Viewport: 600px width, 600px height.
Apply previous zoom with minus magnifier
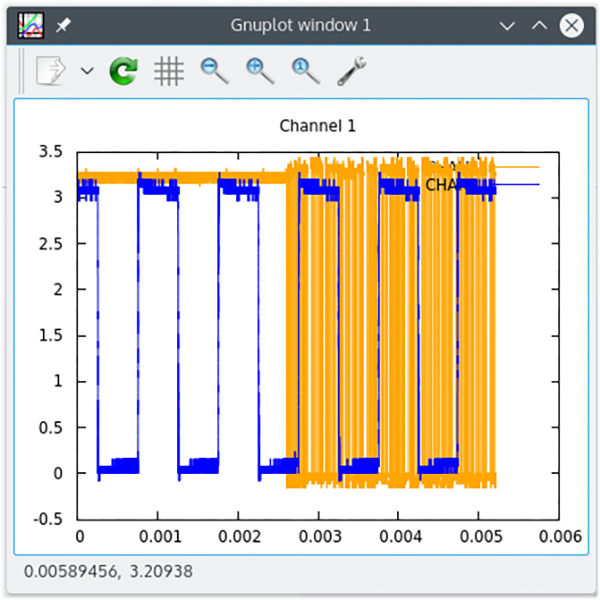click(x=214, y=71)
